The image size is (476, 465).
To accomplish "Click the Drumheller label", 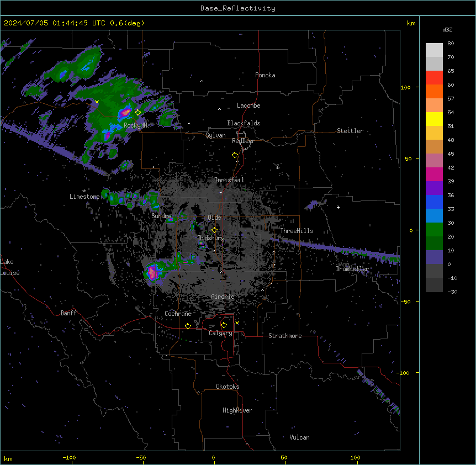I will [x=352, y=269].
